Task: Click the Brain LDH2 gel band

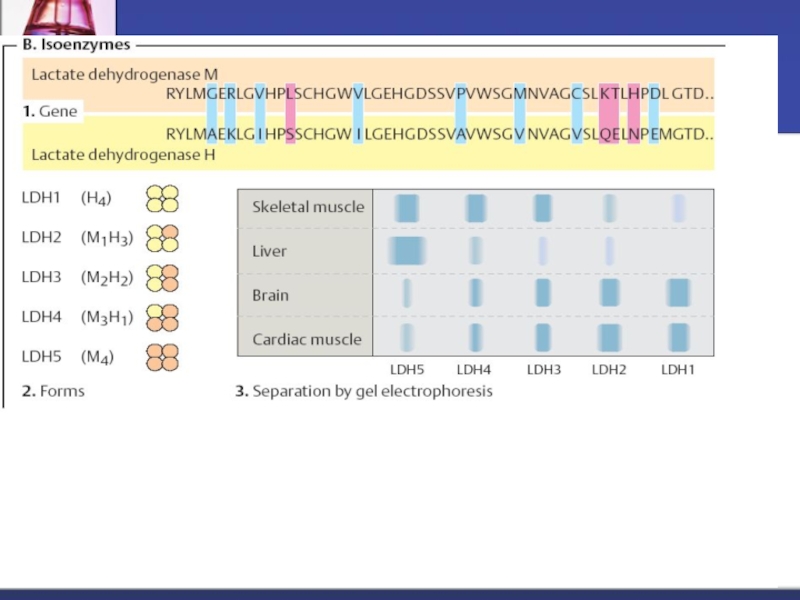Action: 610,293
